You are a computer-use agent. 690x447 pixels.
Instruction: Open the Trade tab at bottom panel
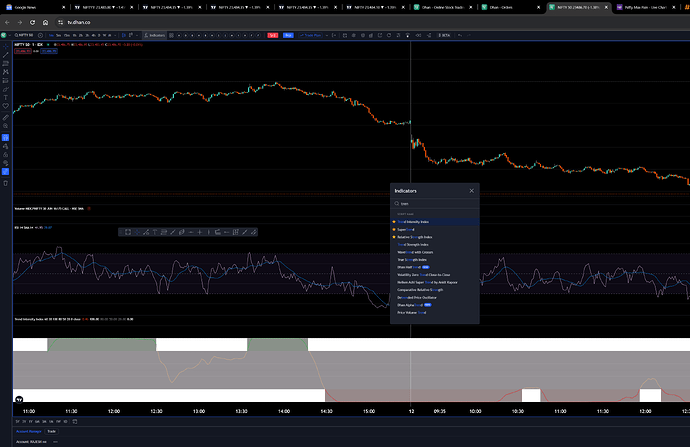point(51,431)
